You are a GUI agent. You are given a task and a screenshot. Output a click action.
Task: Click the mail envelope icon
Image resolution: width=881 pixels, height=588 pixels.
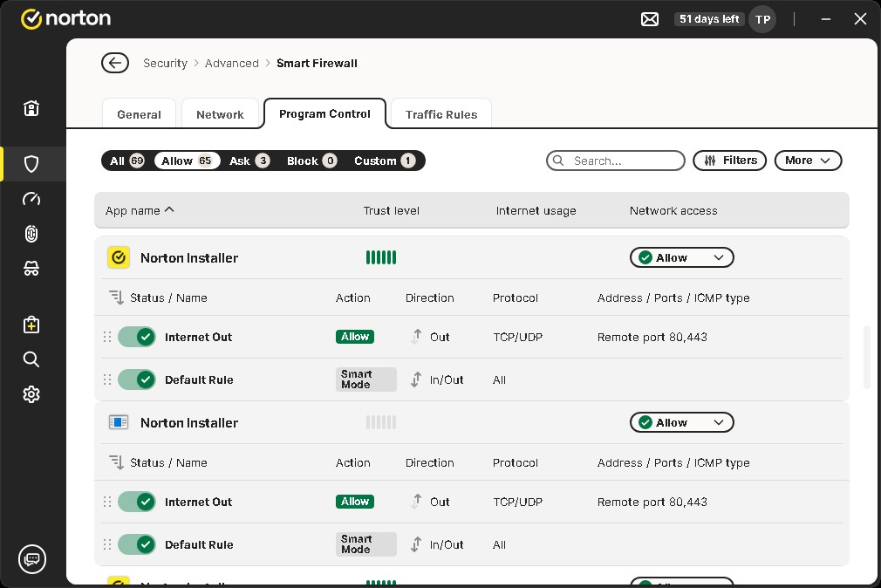[x=650, y=19]
